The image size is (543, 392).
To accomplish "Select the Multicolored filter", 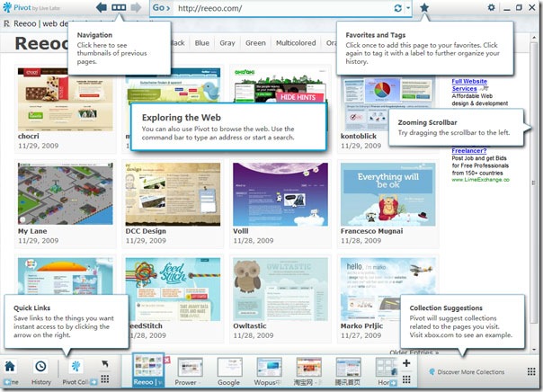I will coord(296,43).
